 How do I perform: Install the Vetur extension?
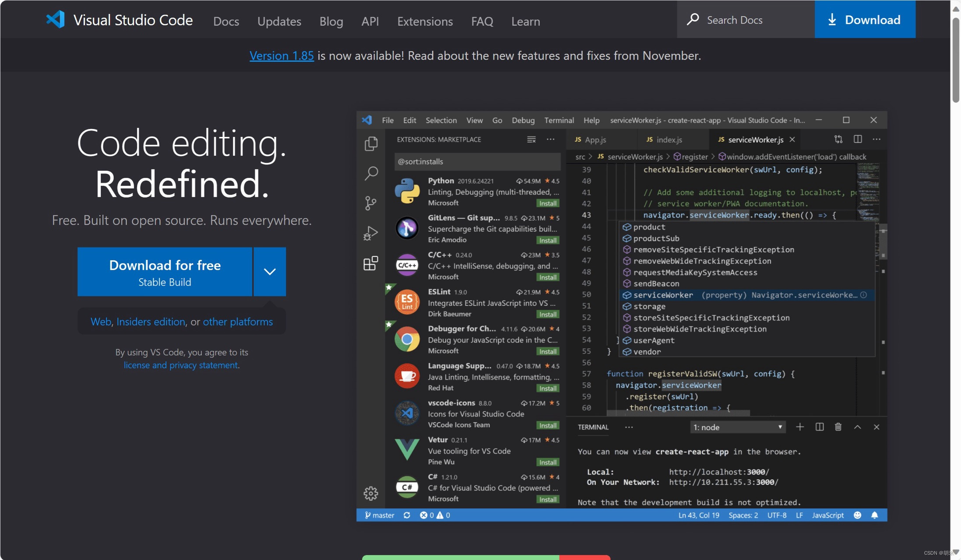point(548,462)
